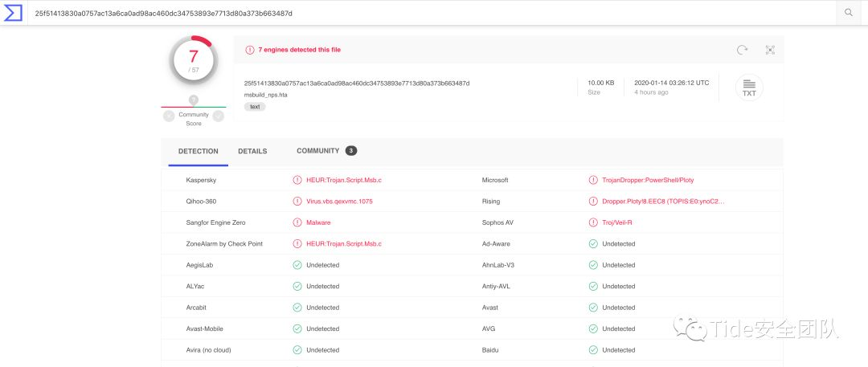This screenshot has height=367, width=868.
Task: Click the green check icon for Ad-Aware
Action: point(593,243)
